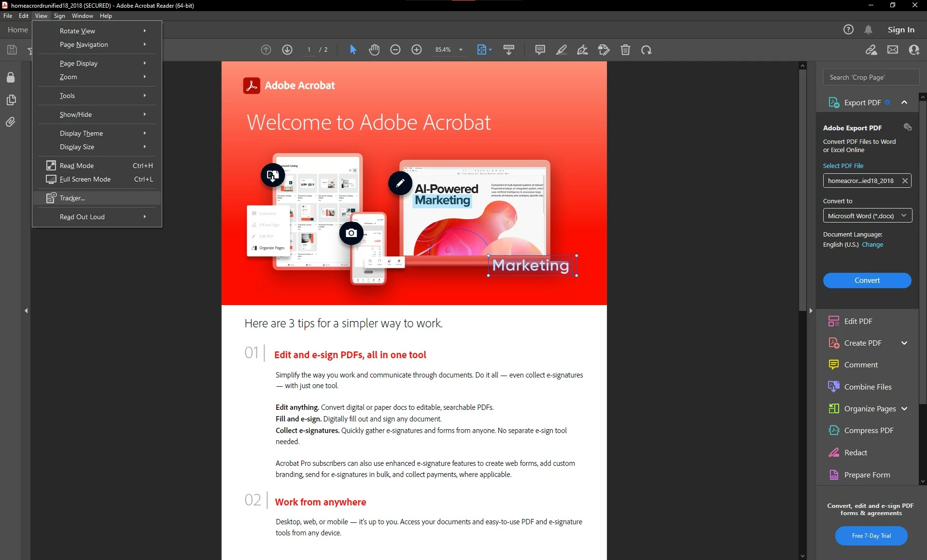This screenshot has height=560, width=927.
Task: Go to next page arrow
Action: [x=287, y=50]
